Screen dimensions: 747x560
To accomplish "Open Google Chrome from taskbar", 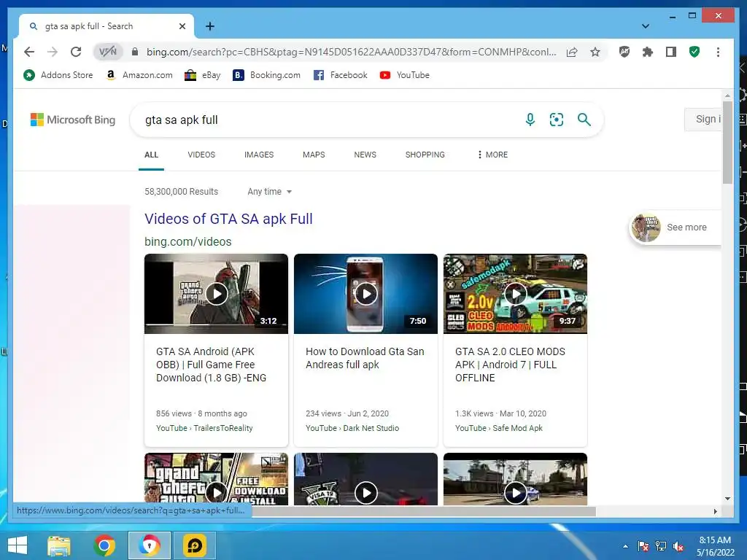I will [x=104, y=545].
